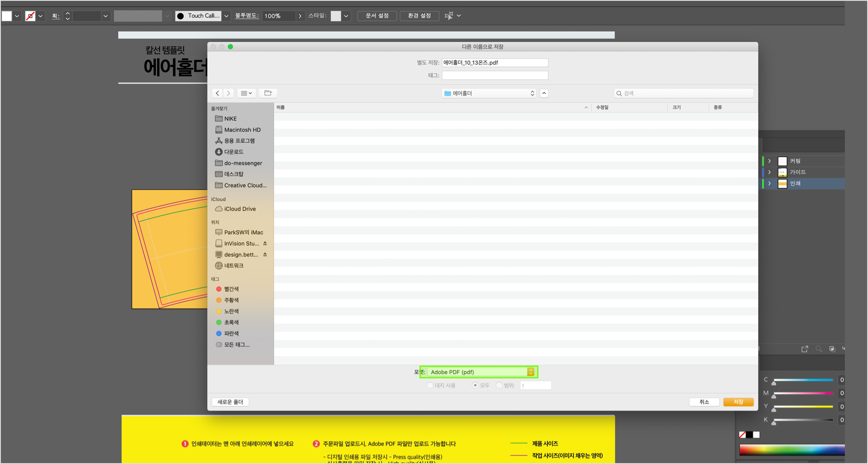Image resolution: width=868 pixels, height=464 pixels.
Task: Expand the 인쇄 layer
Action: pos(770,183)
